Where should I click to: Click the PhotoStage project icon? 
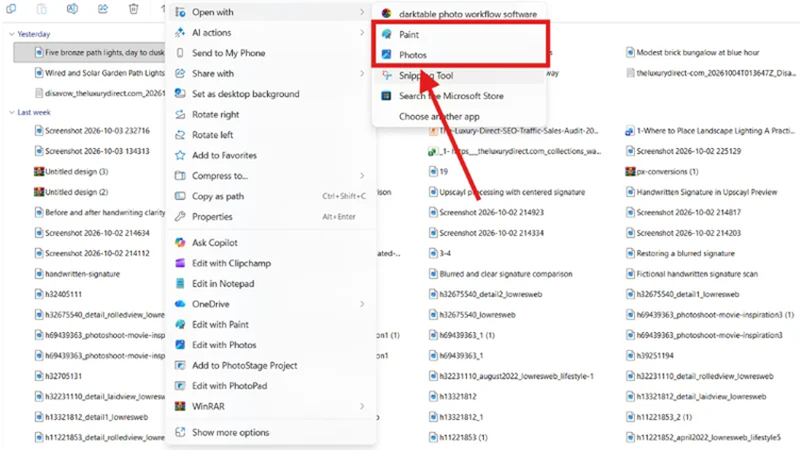pos(180,365)
